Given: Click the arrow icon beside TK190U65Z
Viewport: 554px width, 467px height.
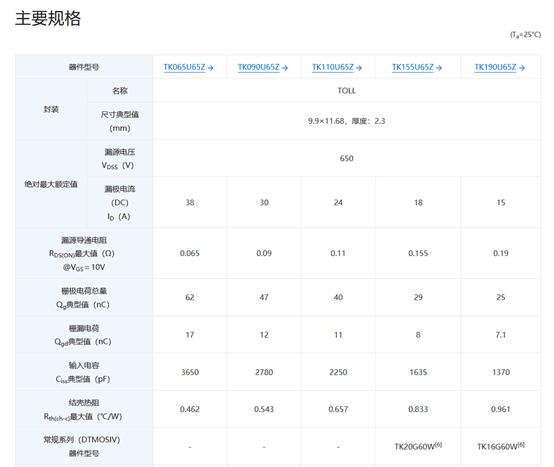Looking at the screenshot, I should click(x=521, y=68).
